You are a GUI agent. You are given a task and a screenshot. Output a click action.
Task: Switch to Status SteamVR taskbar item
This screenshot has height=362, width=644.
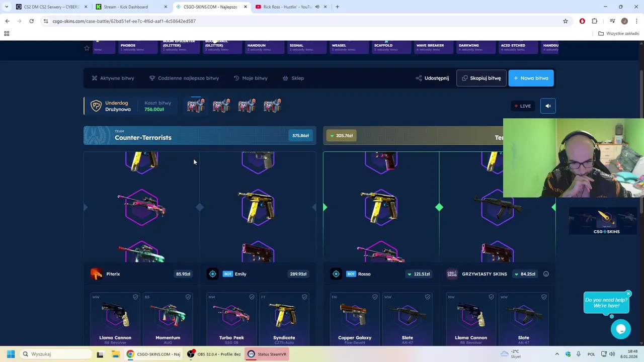pos(267,354)
